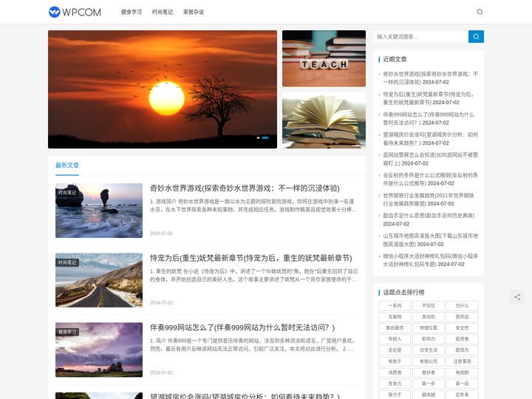This screenshot has height=399, width=532.
Task: Click 时尚笔记 badge on sea rocks thumbnail
Action: pos(67,193)
